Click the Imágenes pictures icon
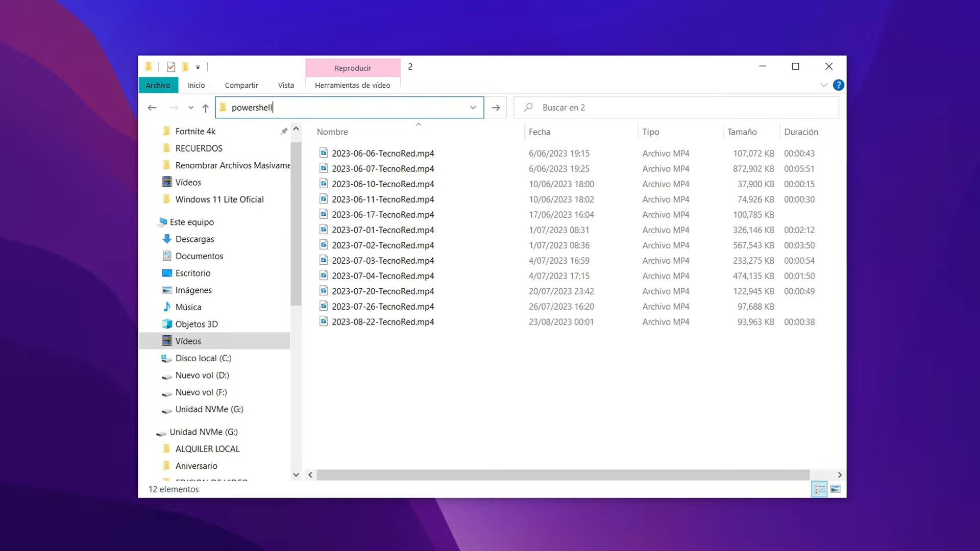The image size is (980, 551). pyautogui.click(x=167, y=290)
